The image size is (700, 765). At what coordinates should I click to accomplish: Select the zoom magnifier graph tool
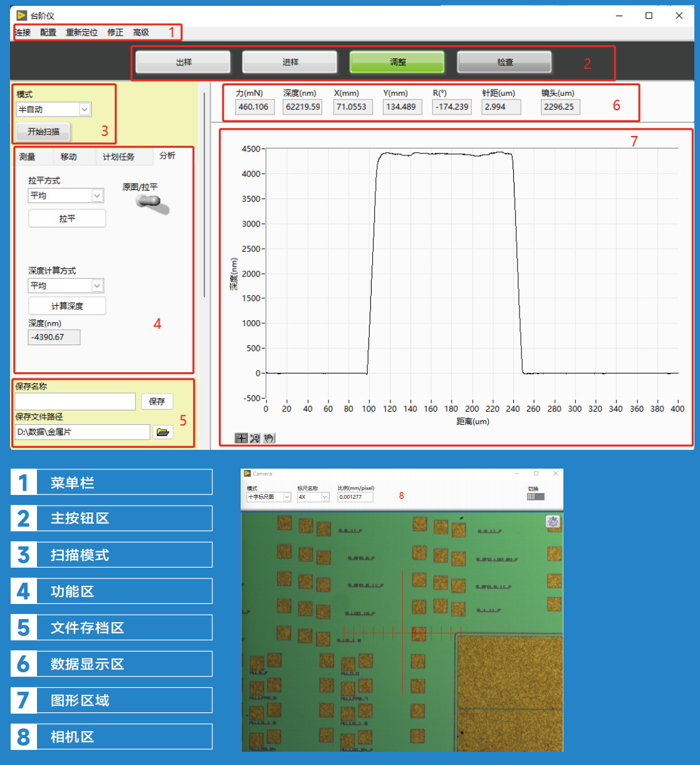tap(255, 438)
